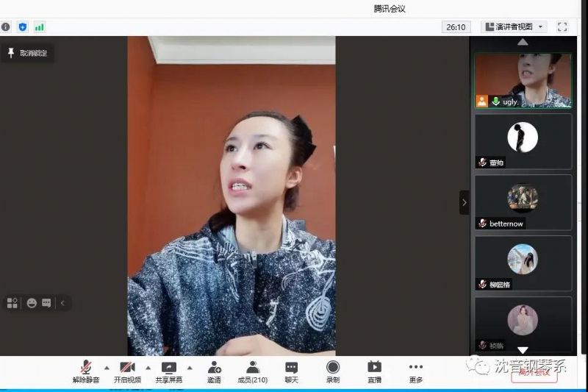The height and width of the screenshot is (392, 588).
Task: Turn on camera with 开启视频
Action: pyautogui.click(x=127, y=372)
